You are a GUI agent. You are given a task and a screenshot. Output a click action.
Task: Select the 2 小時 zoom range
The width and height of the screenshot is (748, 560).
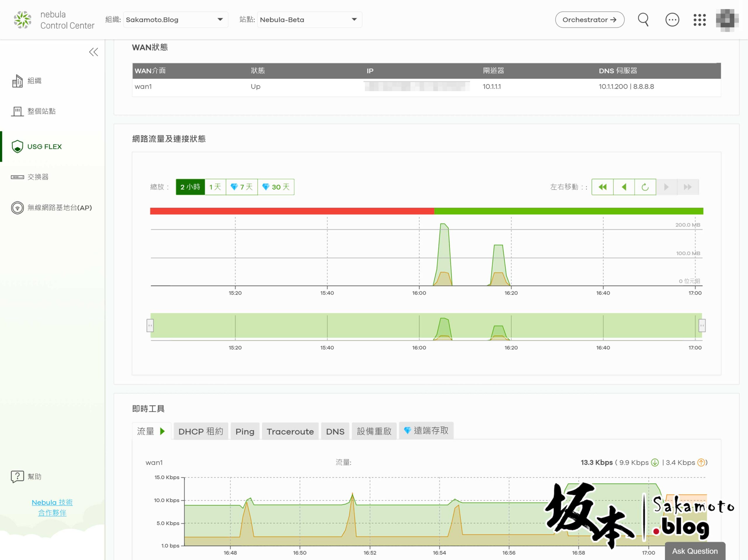(x=190, y=187)
